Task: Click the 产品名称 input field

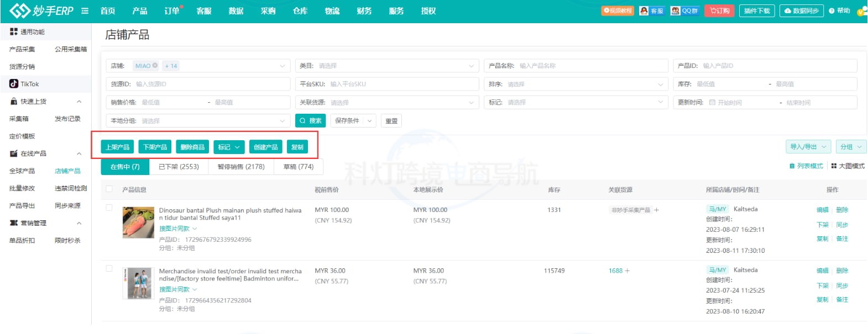Action: click(x=590, y=66)
